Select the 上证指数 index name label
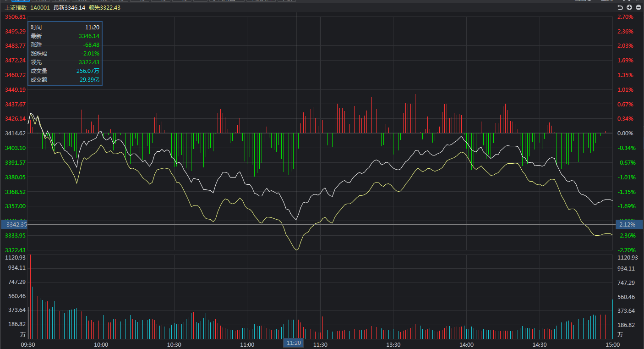 [x=16, y=8]
